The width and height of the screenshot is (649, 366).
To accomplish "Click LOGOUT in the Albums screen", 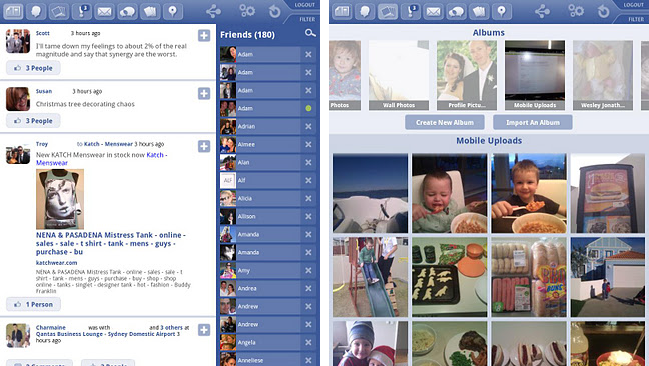I will click(x=634, y=5).
